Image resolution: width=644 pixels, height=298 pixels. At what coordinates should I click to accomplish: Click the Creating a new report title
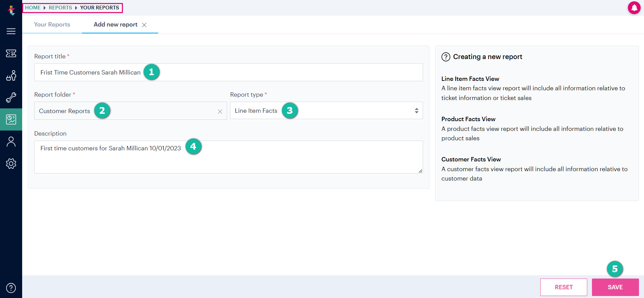(x=488, y=57)
